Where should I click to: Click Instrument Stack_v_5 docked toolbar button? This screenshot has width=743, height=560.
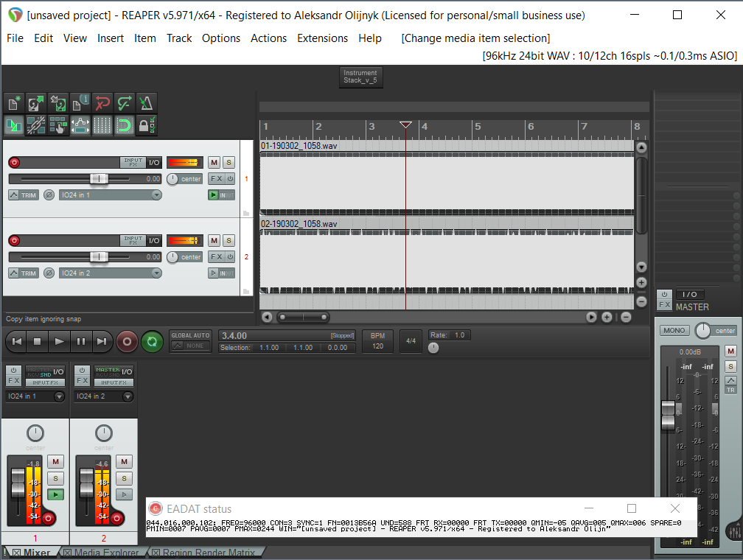tap(360, 77)
